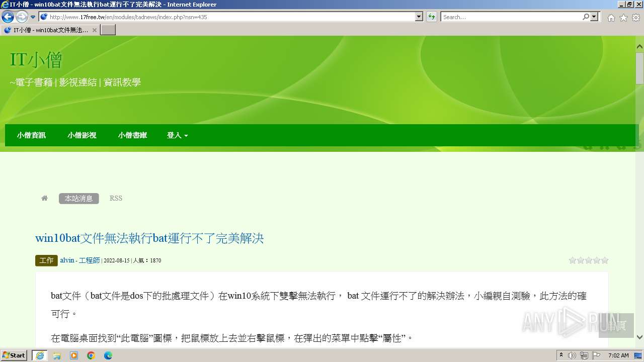Click the vertical scrollbar thumb
The width and height of the screenshot is (644, 362).
(639, 68)
